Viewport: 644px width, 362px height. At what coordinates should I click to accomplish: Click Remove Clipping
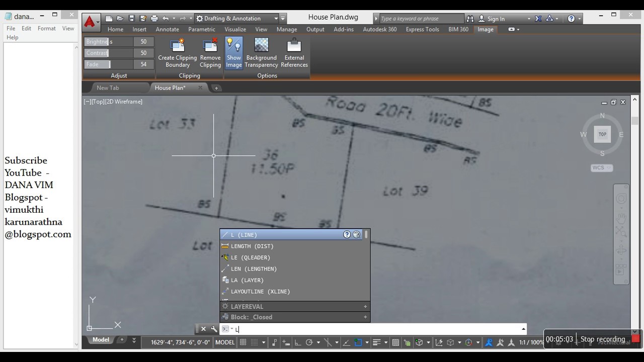210,53
